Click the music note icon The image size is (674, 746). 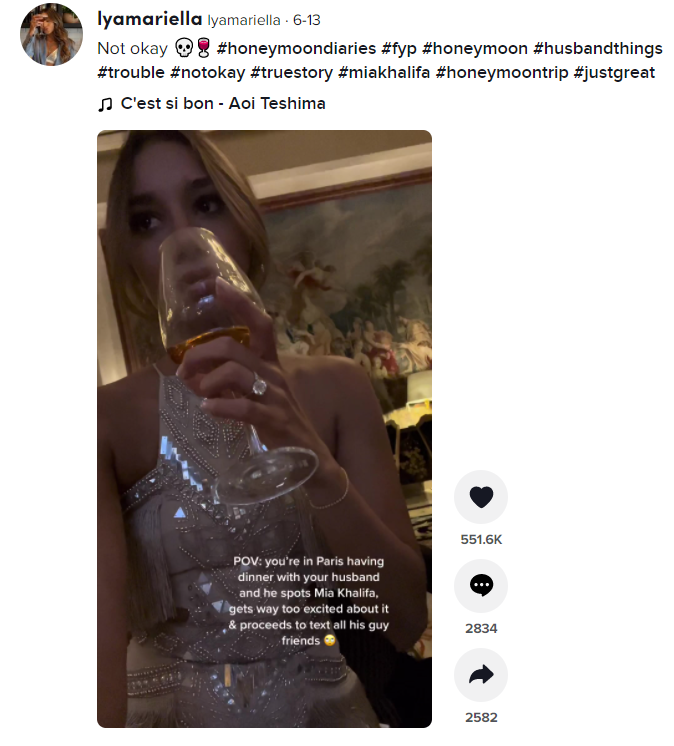coord(105,104)
